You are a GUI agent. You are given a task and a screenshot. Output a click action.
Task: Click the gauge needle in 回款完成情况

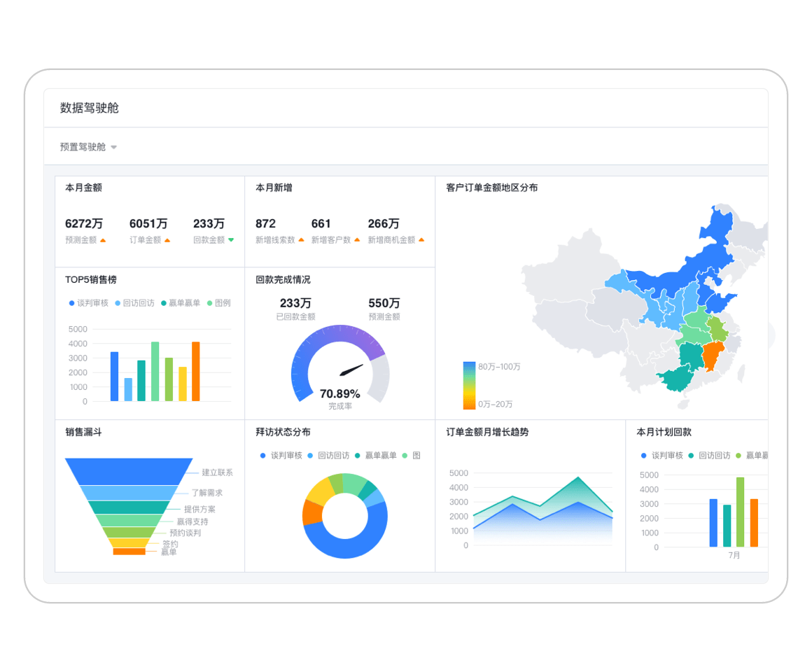(351, 370)
